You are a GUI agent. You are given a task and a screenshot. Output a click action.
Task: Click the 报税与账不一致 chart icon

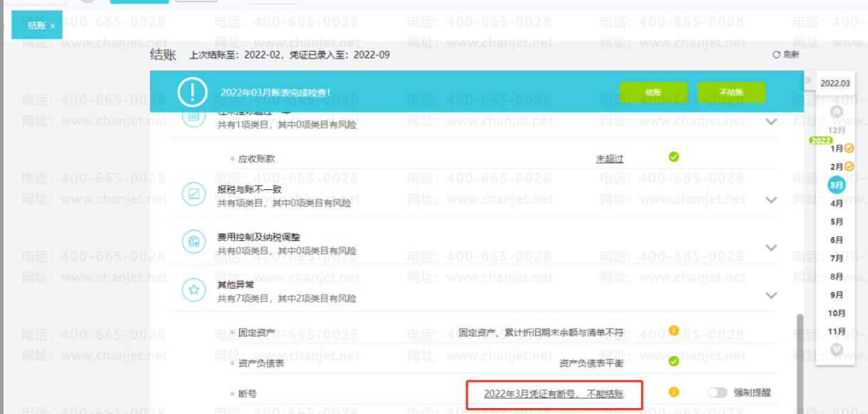193,193
